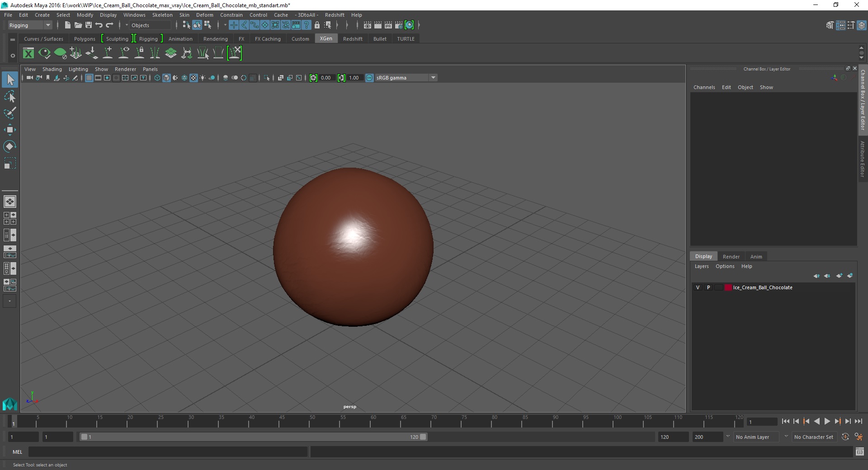Click the Open scene folder icon

point(78,25)
